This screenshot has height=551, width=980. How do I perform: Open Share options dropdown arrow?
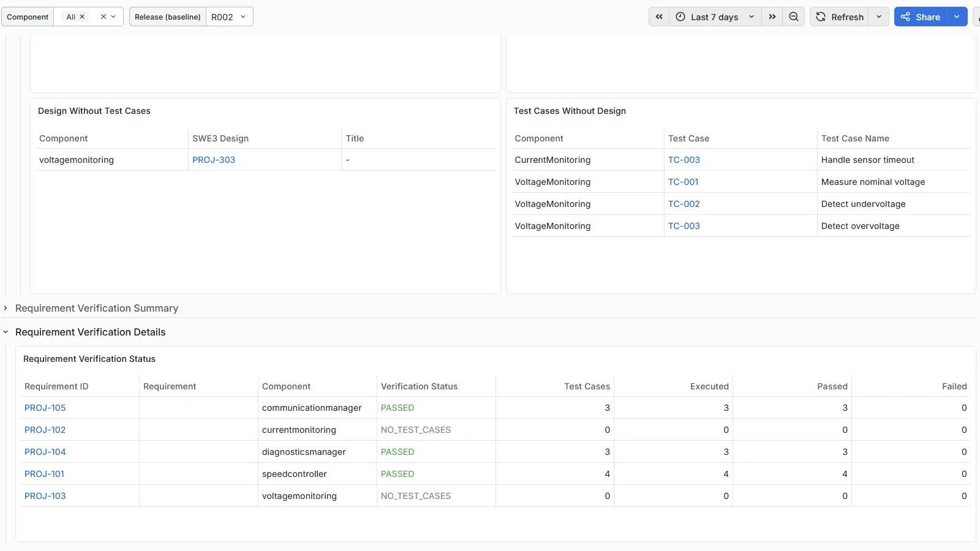click(x=957, y=17)
